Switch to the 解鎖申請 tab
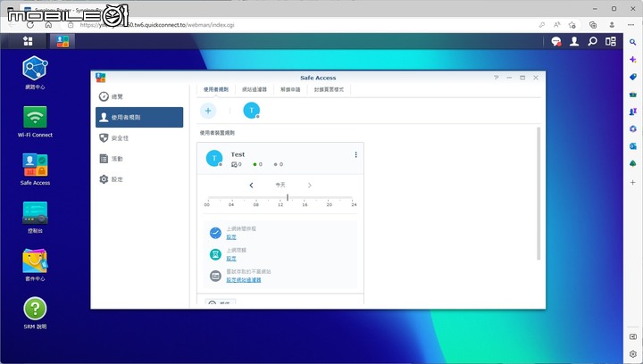643x364 pixels. tap(290, 89)
